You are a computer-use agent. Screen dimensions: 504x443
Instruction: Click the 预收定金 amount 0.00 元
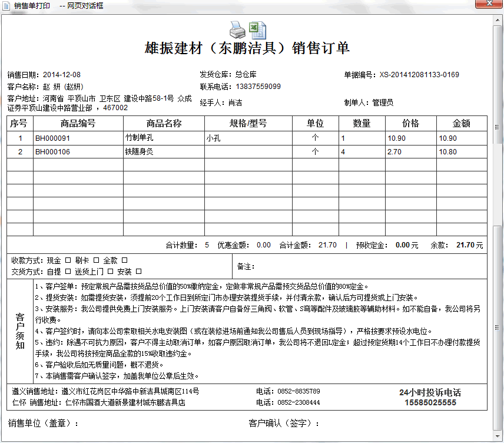tap(407, 245)
